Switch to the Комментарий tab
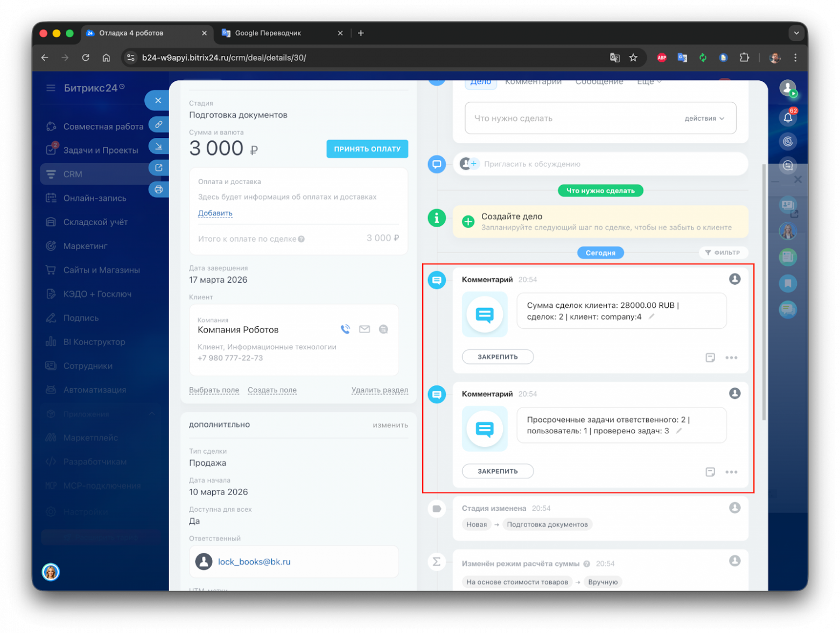This screenshot has width=840, height=633. [533, 82]
